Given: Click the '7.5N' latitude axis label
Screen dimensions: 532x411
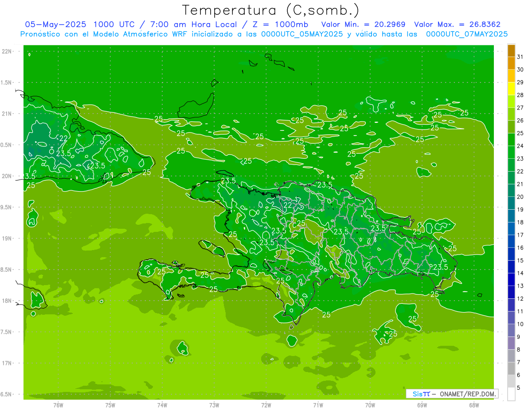Looking at the screenshot, I should pyautogui.click(x=7, y=332).
